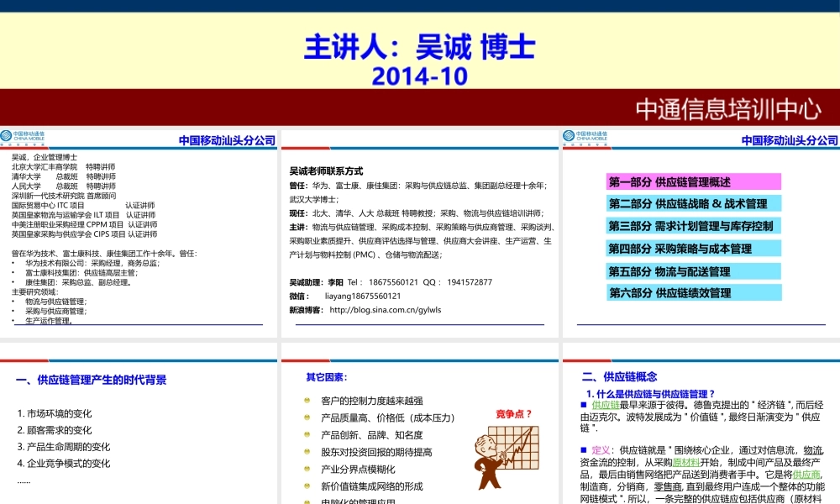Click the bullet 产业分界点模糊化
The width and height of the screenshot is (840, 504).
358,470
